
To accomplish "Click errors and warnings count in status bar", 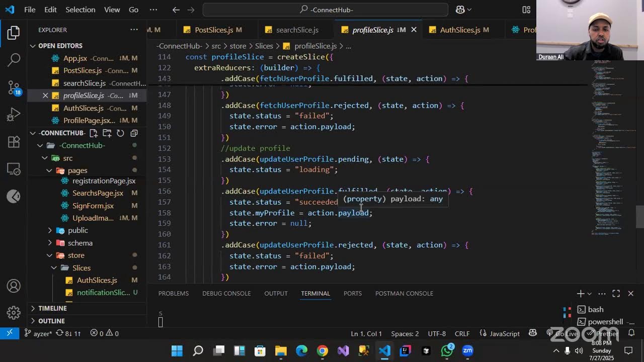I will (x=104, y=333).
